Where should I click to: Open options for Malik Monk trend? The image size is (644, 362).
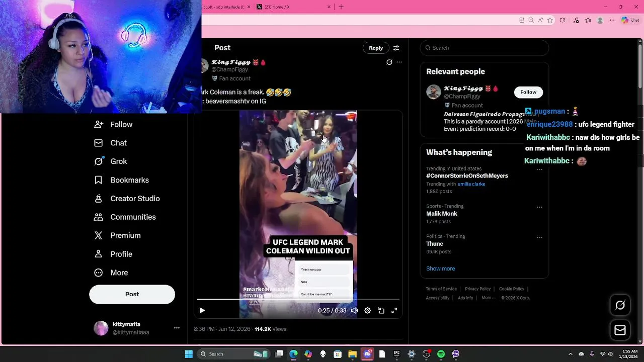click(x=539, y=207)
